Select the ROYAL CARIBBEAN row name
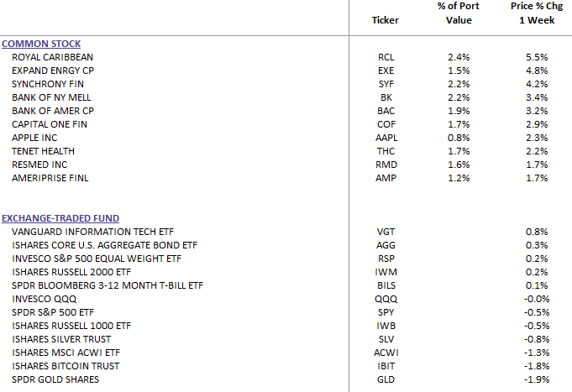 52,57
